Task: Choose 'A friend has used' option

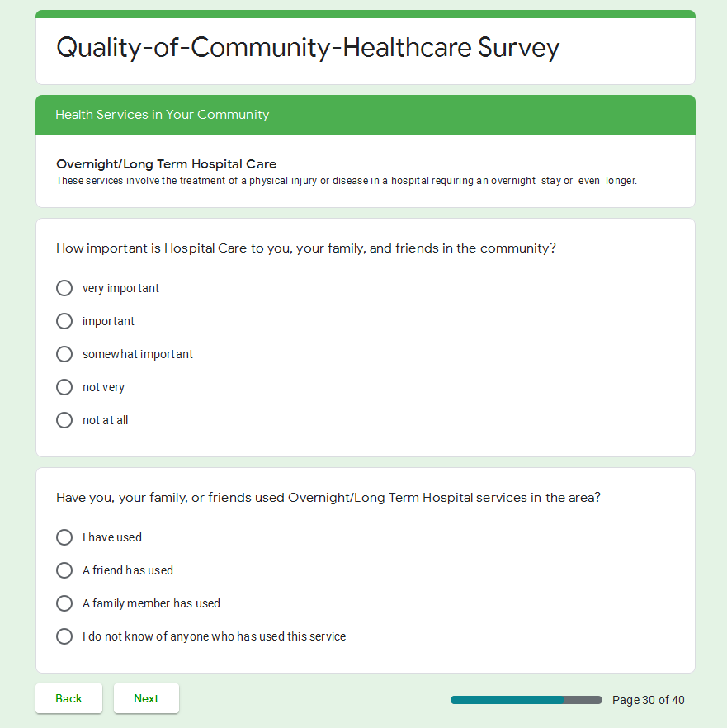Action: coord(64,570)
